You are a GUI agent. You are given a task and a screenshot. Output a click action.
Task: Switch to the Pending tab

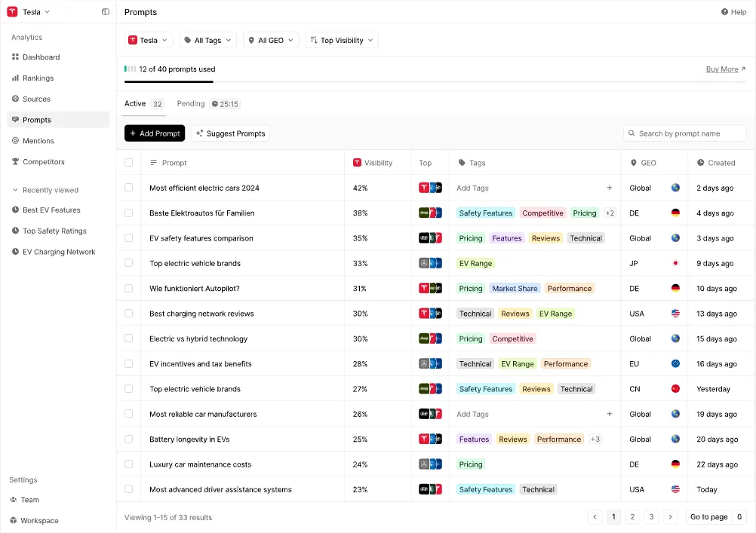point(190,103)
